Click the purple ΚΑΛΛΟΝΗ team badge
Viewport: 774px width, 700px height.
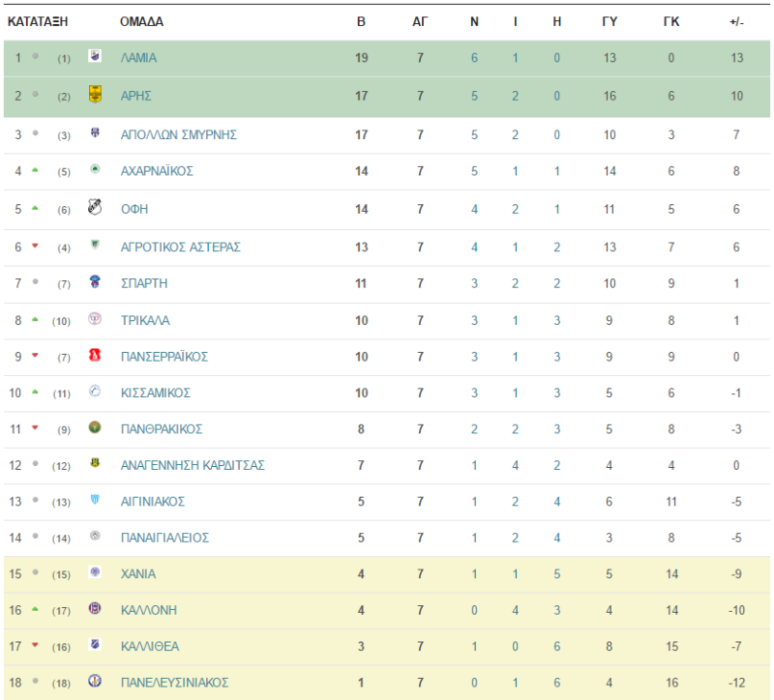tap(95, 608)
